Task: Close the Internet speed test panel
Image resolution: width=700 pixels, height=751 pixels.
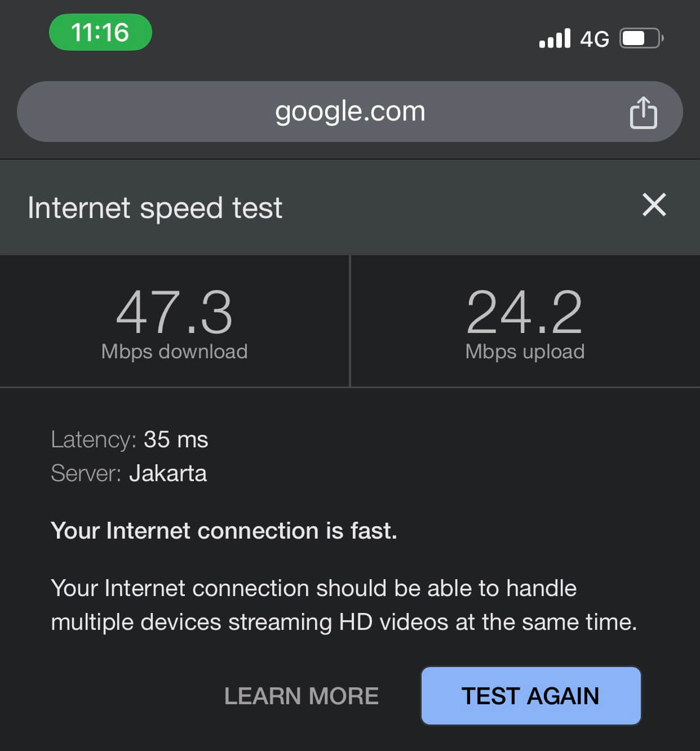Action: (654, 205)
